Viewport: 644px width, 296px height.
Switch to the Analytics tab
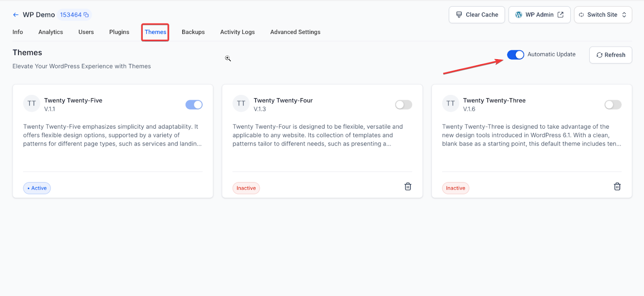[x=51, y=32]
